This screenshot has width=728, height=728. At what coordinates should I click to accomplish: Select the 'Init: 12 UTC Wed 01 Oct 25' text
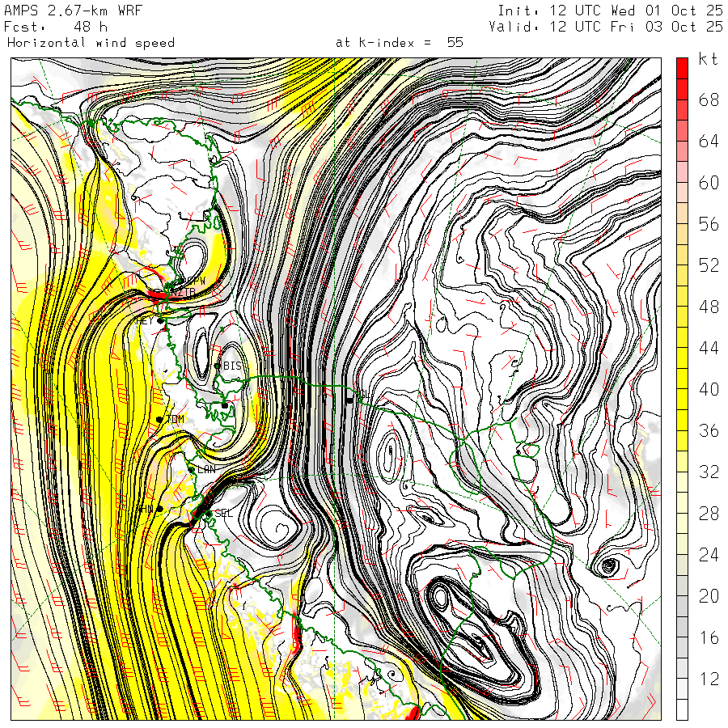coord(609,11)
